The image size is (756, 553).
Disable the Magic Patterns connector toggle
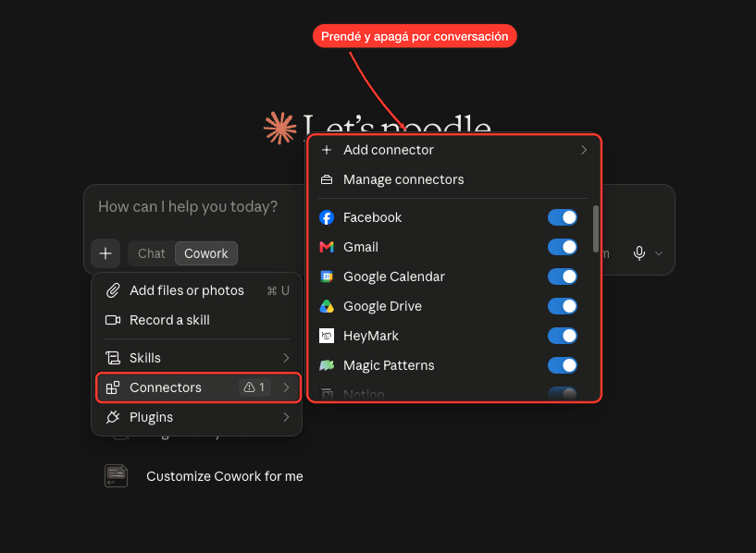click(x=563, y=365)
